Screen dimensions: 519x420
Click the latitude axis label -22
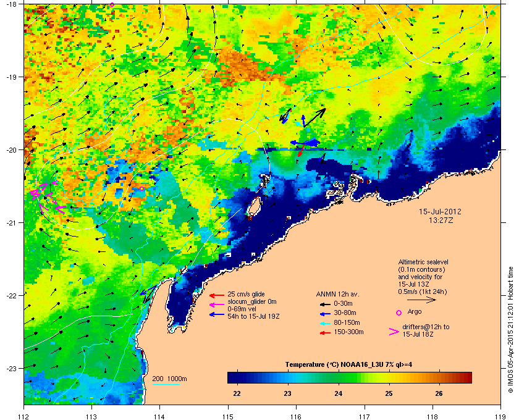(x=12, y=296)
